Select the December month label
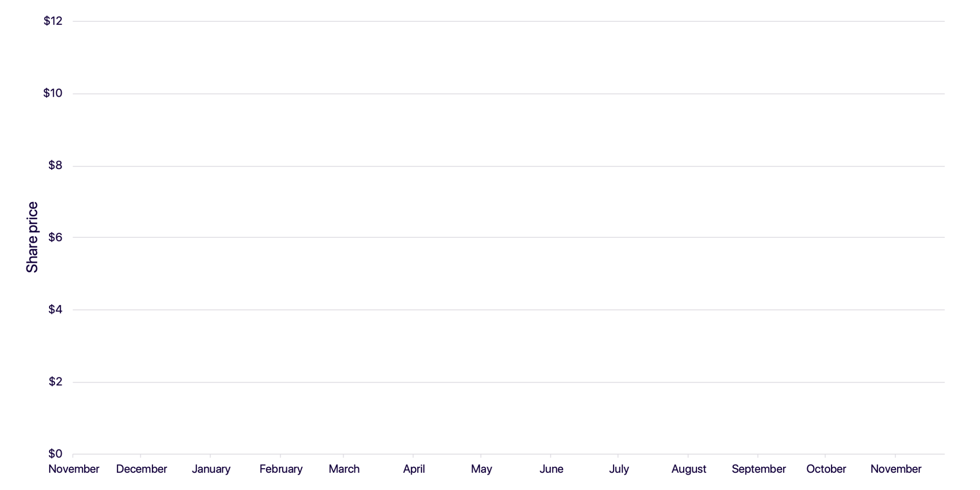The height and width of the screenshot is (490, 980). pyautogui.click(x=142, y=469)
